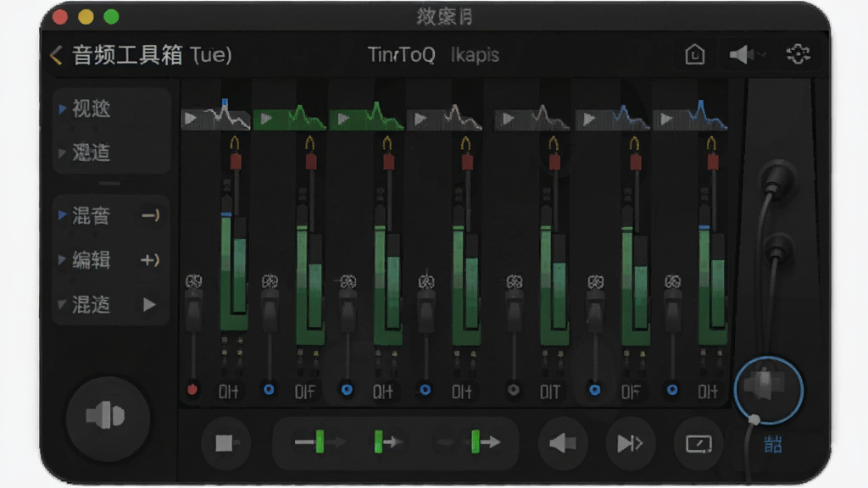Select the Ikapis tab in the header

[x=475, y=55]
